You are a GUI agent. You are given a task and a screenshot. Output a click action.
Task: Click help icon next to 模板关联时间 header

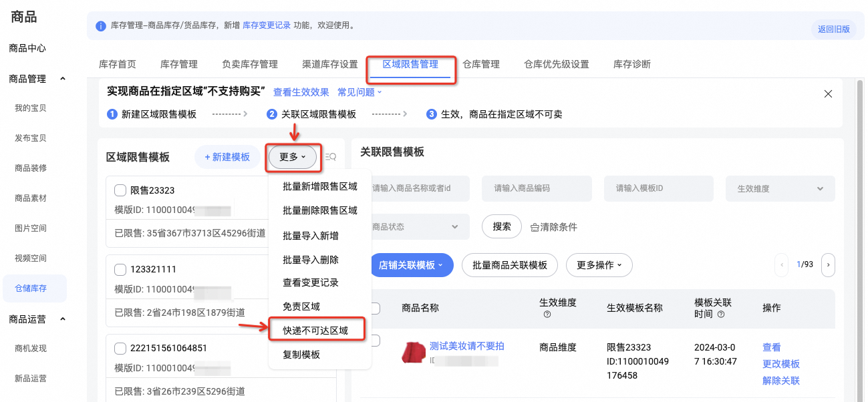(721, 314)
